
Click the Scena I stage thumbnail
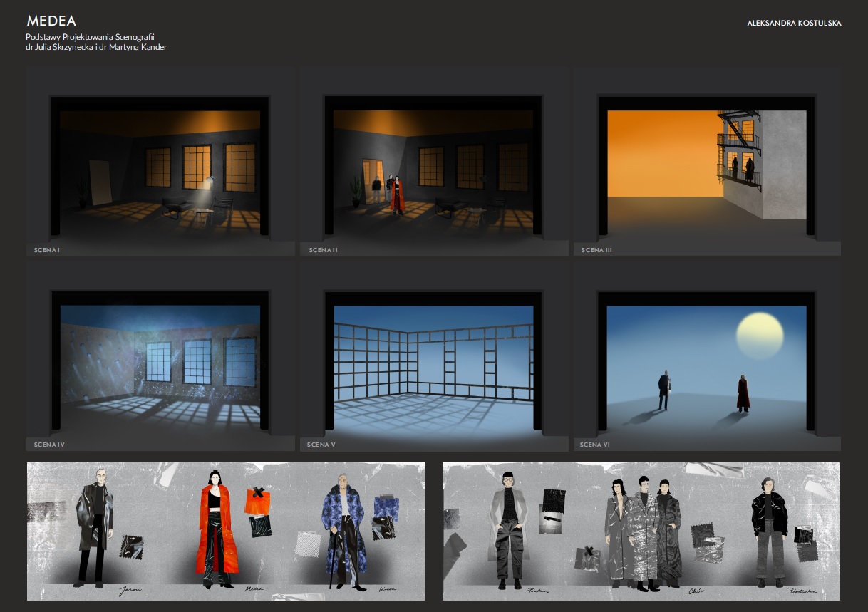click(160, 166)
